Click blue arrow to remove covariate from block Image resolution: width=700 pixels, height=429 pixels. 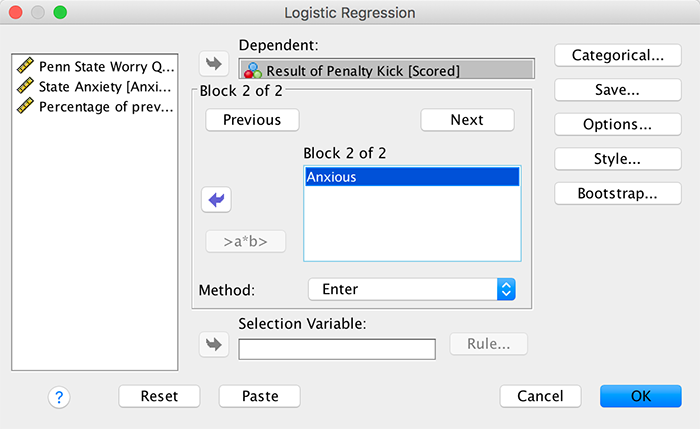[216, 200]
